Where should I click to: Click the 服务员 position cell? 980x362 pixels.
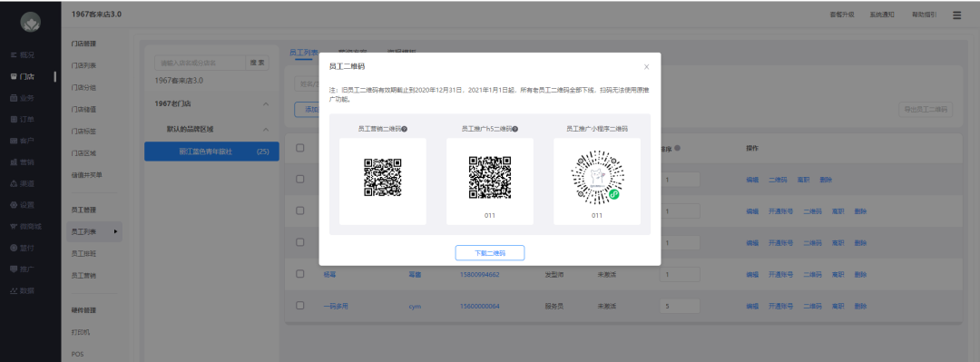(554, 307)
